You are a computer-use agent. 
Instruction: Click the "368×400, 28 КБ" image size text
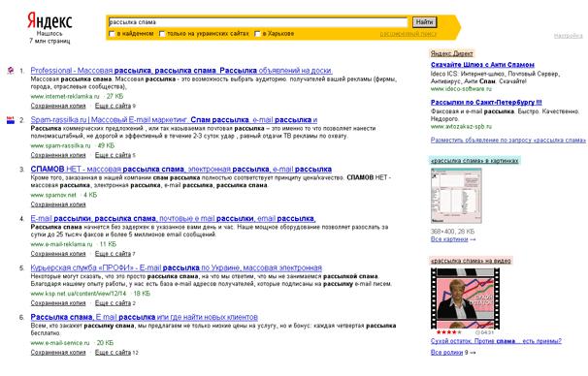point(452,232)
